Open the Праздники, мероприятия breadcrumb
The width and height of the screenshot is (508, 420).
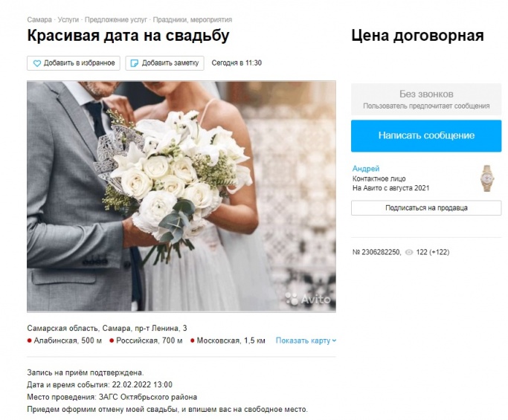193,20
